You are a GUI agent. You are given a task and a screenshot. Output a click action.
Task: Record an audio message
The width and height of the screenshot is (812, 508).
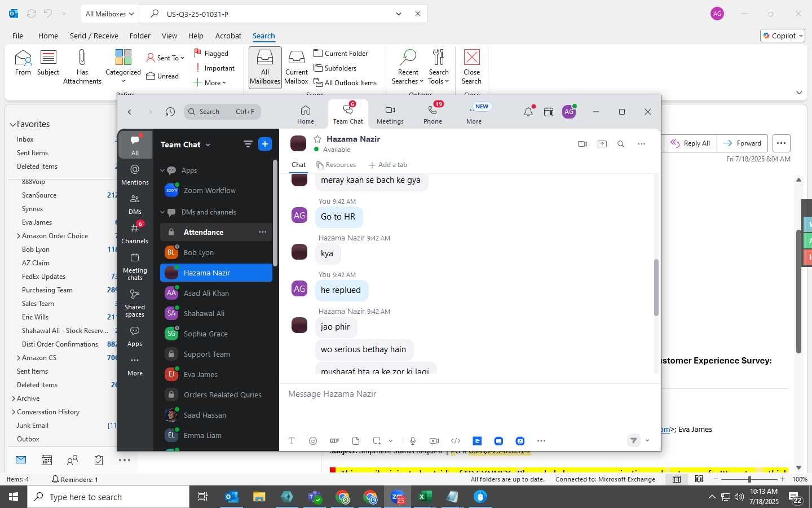(x=413, y=441)
